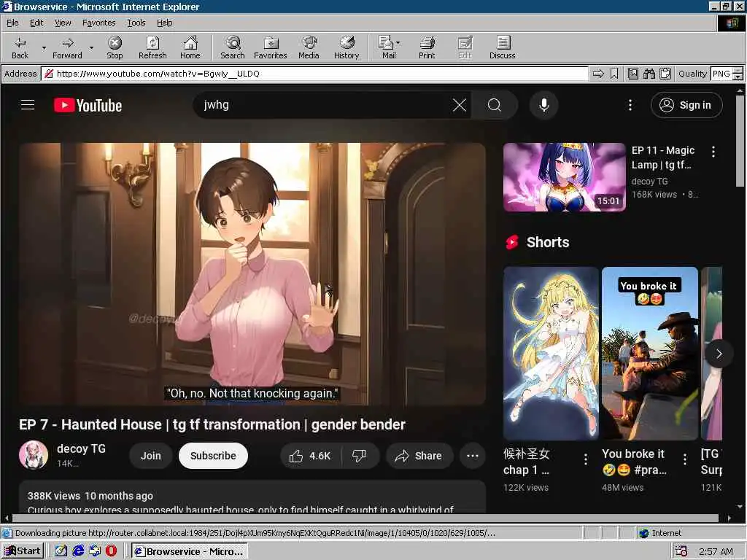Dislike the video
The height and width of the screenshot is (560, 747).
point(359,456)
